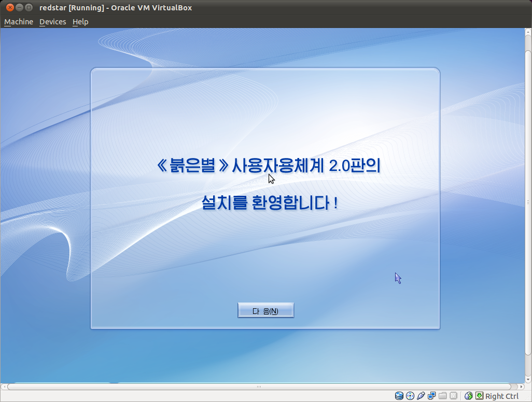The image size is (532, 402).
Task: Click the optical CD drive icon
Action: [x=410, y=396]
